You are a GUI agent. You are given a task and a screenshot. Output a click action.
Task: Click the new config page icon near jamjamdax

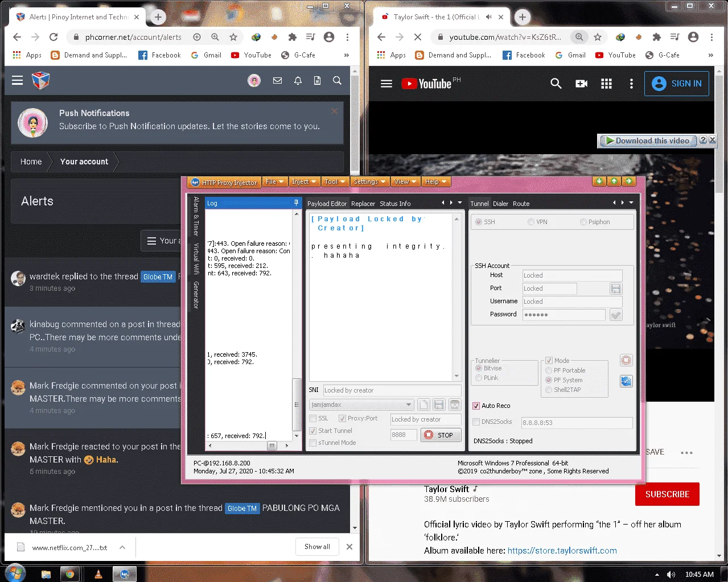point(423,404)
